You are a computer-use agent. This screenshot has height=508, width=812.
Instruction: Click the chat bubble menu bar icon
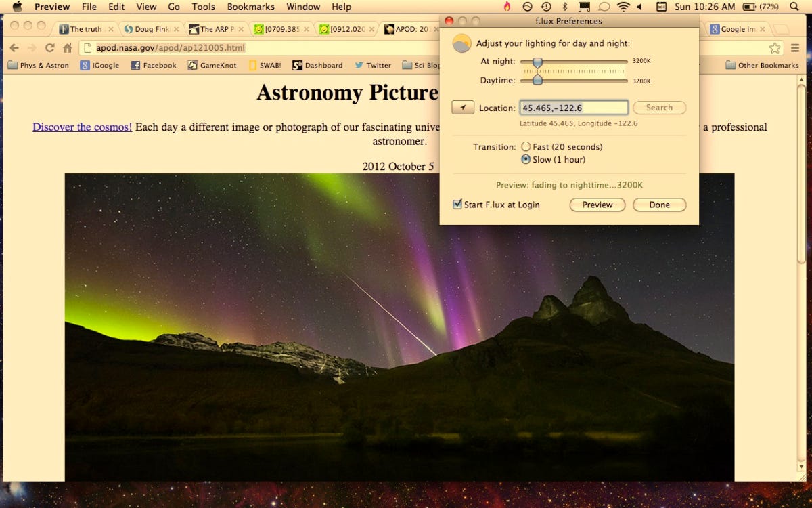pyautogui.click(x=604, y=7)
